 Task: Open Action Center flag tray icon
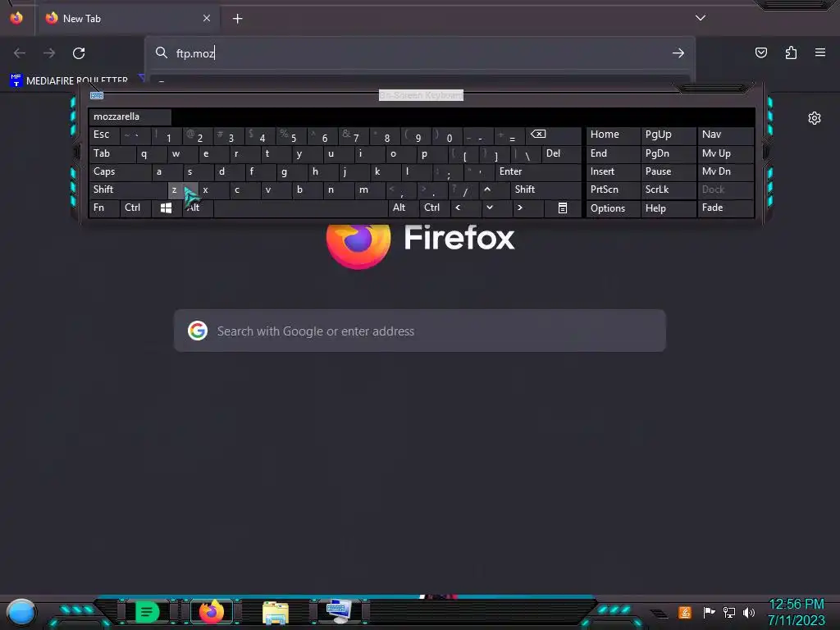click(x=709, y=612)
